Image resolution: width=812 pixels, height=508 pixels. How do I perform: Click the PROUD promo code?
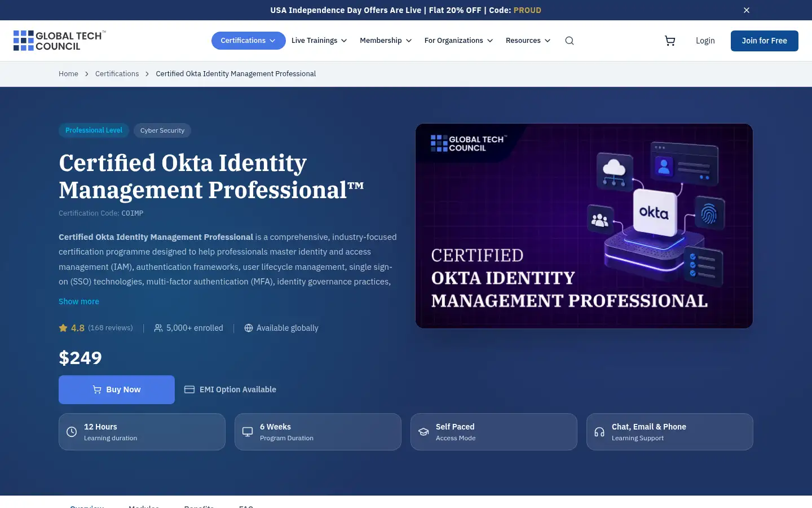(527, 10)
